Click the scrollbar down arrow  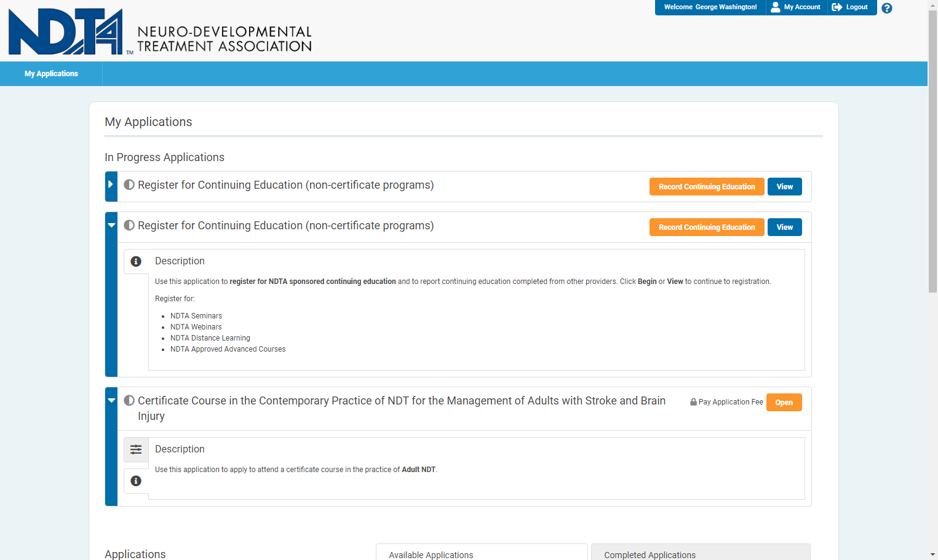pyautogui.click(x=933, y=554)
